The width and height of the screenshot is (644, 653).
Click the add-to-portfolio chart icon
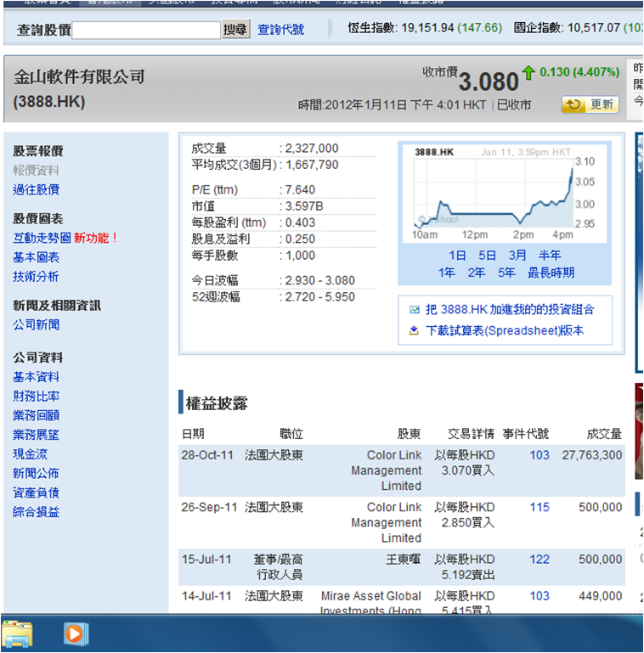tap(414, 310)
